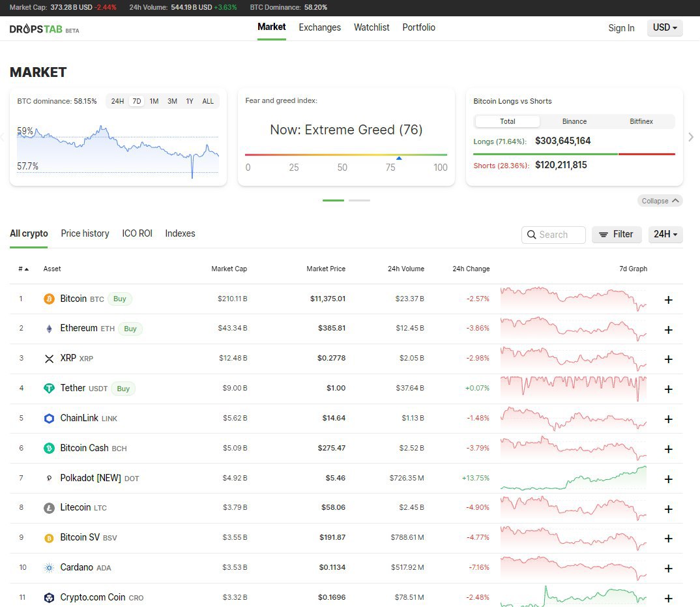
Task: Click the Bitcoin coin logo icon
Action: (49, 299)
